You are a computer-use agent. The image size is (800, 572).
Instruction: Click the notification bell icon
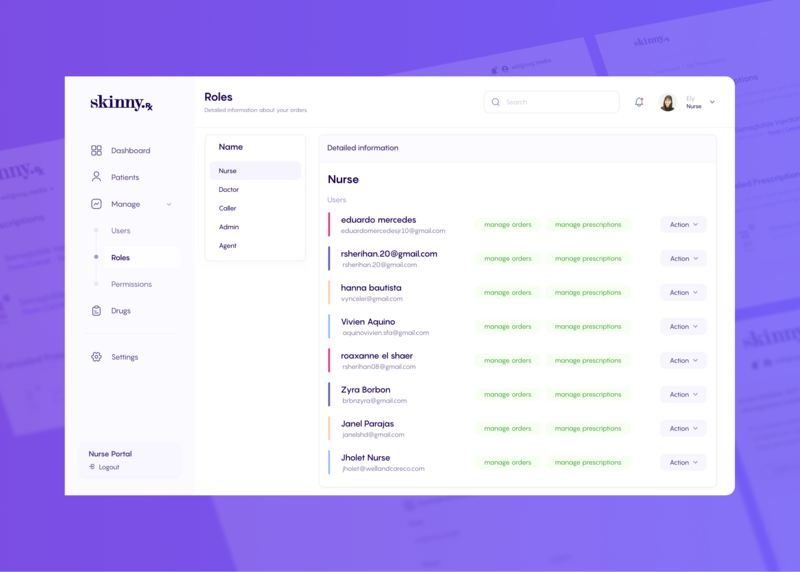[639, 102]
